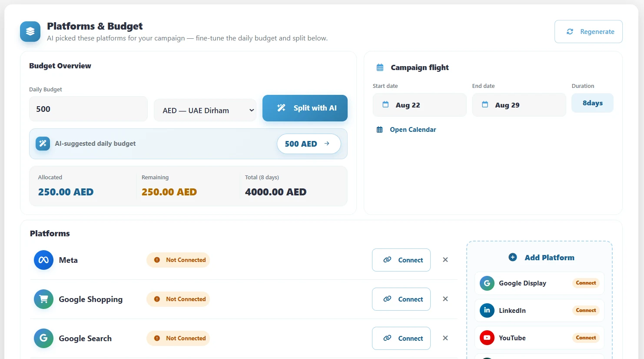Click the Budget Overview heading
The image size is (644, 359).
coord(60,66)
